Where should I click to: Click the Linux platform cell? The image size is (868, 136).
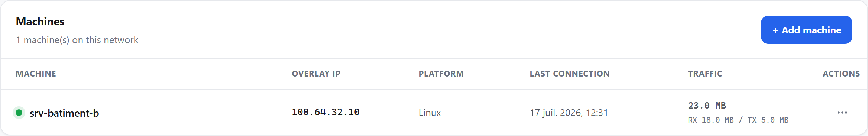point(430,113)
